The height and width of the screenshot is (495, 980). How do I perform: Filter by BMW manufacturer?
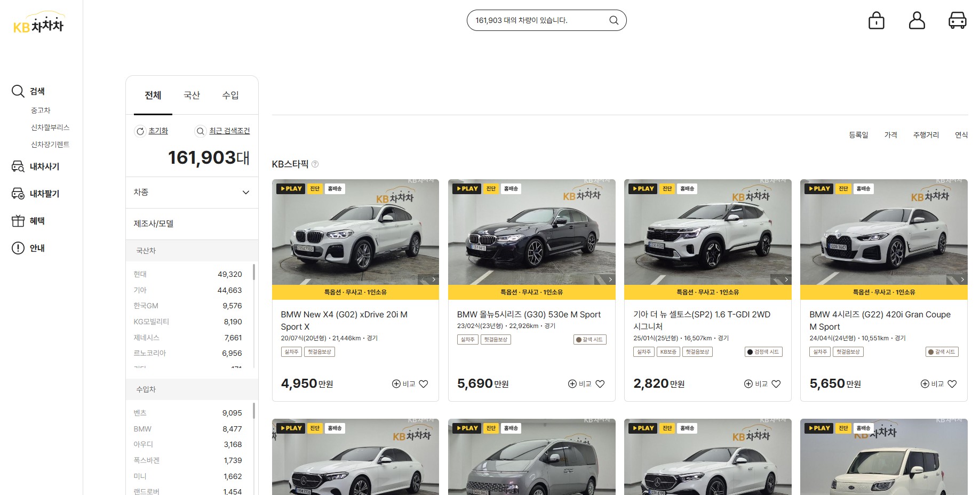(188, 429)
